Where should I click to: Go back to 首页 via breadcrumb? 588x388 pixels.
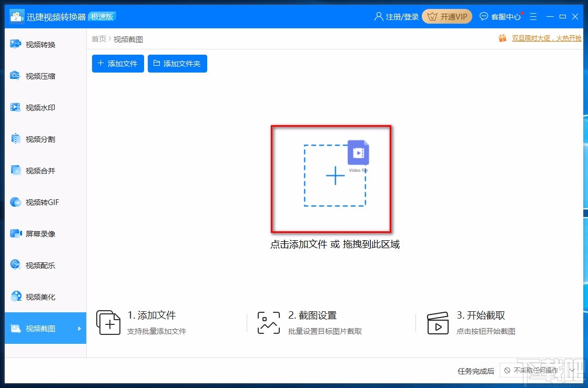(x=98, y=39)
